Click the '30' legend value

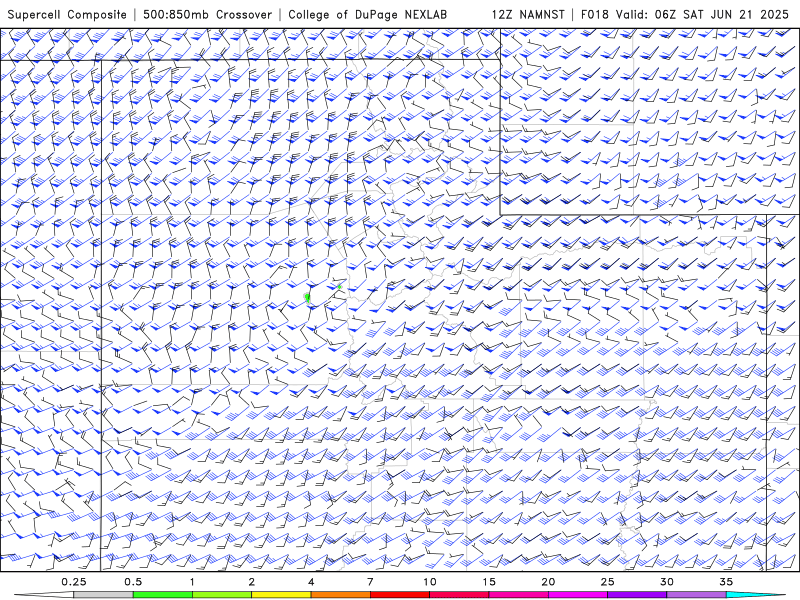point(667,582)
